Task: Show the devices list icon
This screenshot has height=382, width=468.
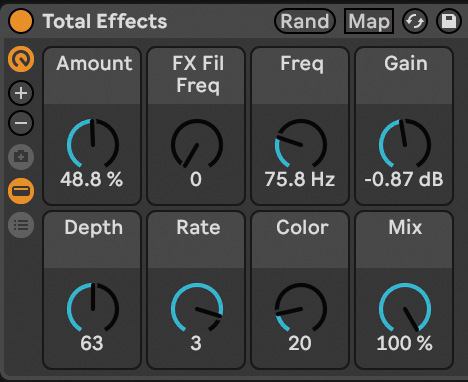Action: coord(21,225)
